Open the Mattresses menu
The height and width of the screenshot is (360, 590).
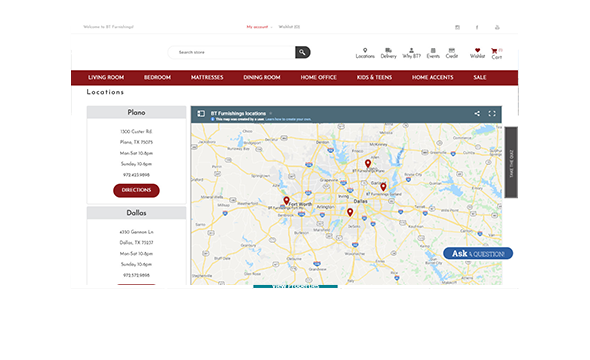[x=207, y=77]
